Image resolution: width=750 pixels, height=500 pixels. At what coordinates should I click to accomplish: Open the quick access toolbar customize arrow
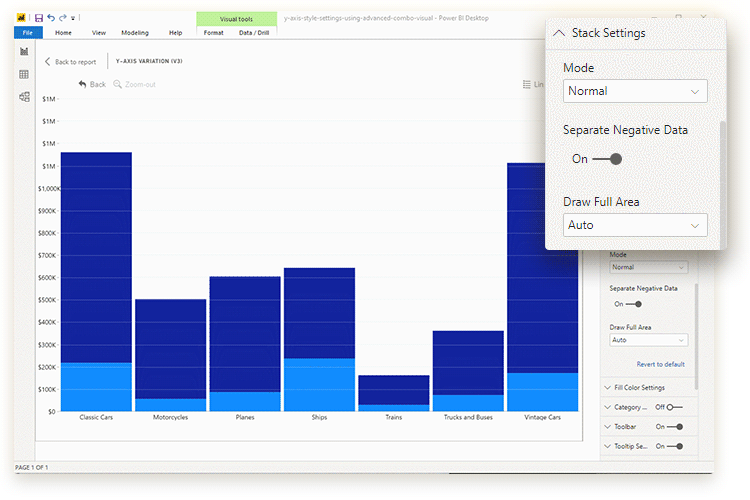point(73,18)
